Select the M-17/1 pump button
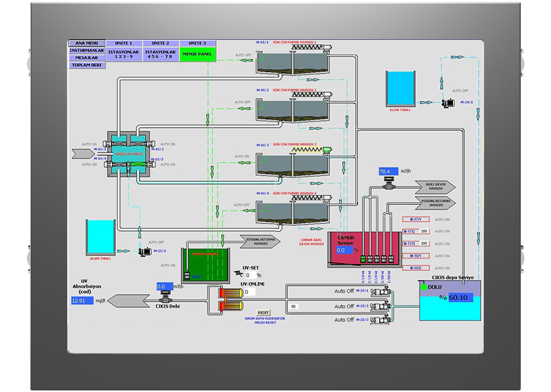The image size is (551, 392). pyautogui.click(x=416, y=219)
